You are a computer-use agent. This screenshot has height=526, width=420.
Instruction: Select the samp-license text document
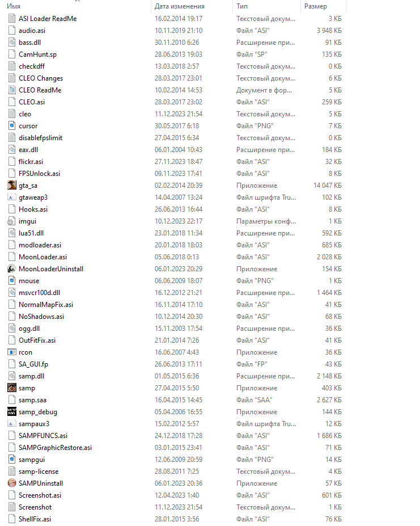coord(39,472)
